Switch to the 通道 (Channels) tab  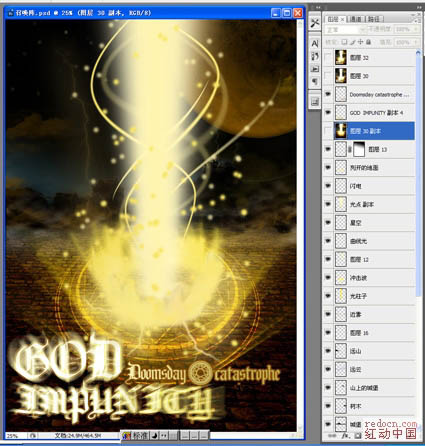coord(356,19)
